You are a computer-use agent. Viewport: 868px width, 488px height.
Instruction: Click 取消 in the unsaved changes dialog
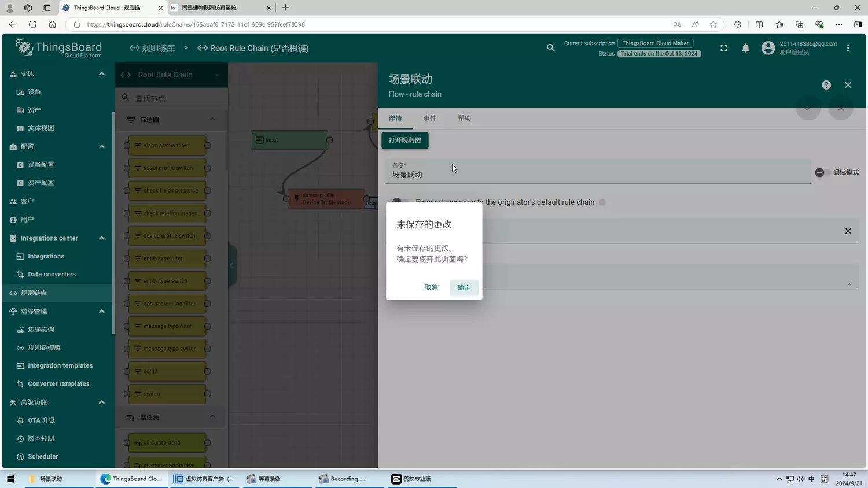pyautogui.click(x=431, y=287)
